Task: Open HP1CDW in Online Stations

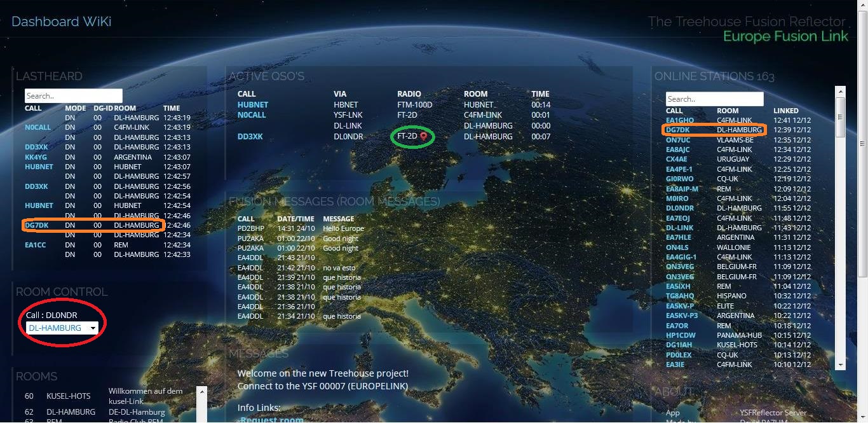Action: [681, 335]
